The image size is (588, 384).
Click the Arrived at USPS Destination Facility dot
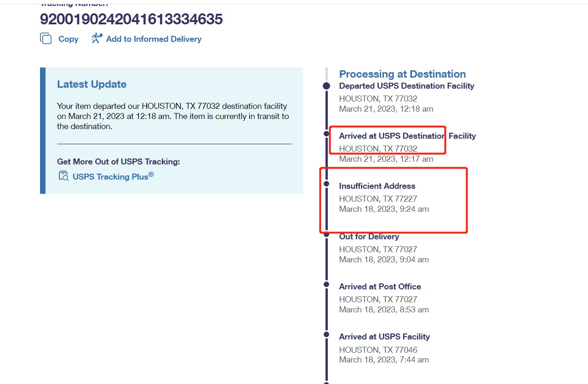pyautogui.click(x=326, y=134)
